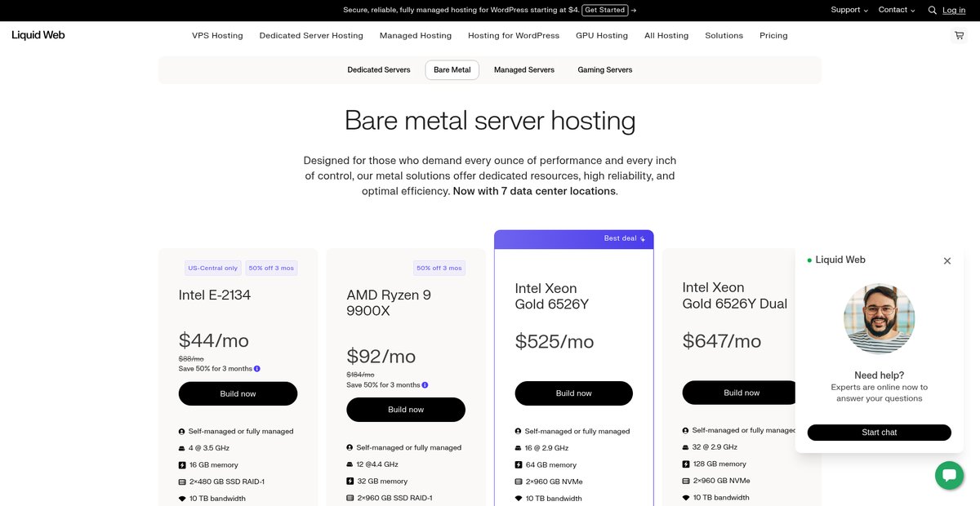Click the Log in link
Viewport: 980px width, 506px height.
pos(954,11)
